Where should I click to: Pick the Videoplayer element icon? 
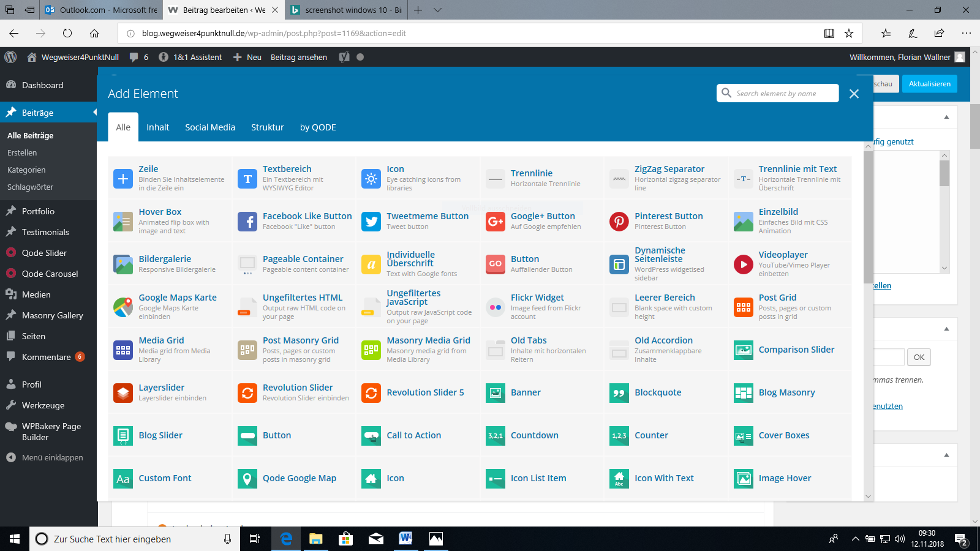[x=743, y=264]
